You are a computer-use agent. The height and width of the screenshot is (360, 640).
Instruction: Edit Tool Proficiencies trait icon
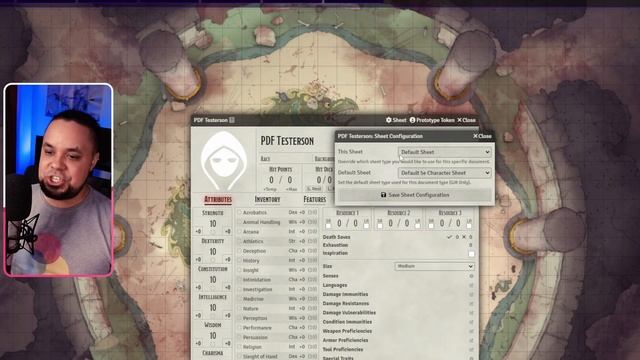471,349
